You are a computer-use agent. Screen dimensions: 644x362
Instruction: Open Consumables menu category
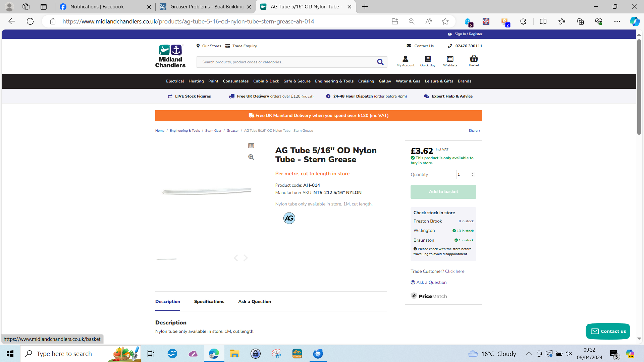[236, 81]
